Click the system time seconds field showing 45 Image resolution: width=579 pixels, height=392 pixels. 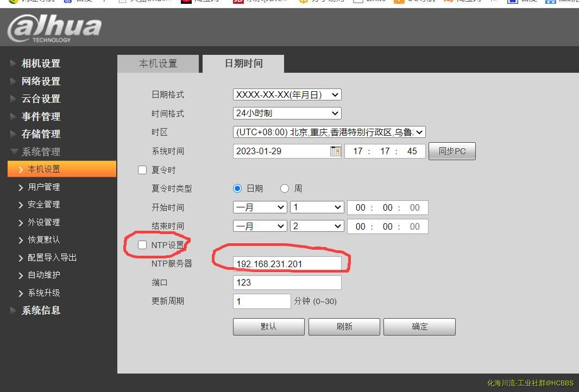[412, 151]
